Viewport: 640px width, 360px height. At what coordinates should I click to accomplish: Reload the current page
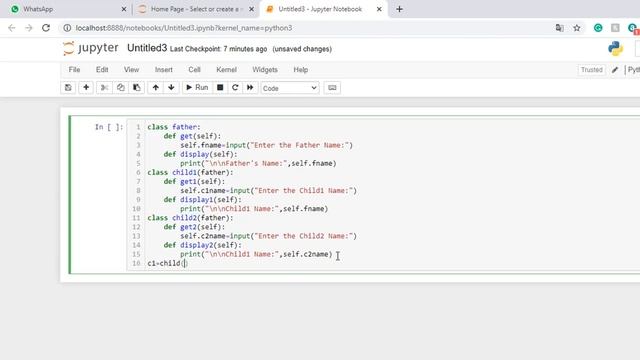[46, 28]
